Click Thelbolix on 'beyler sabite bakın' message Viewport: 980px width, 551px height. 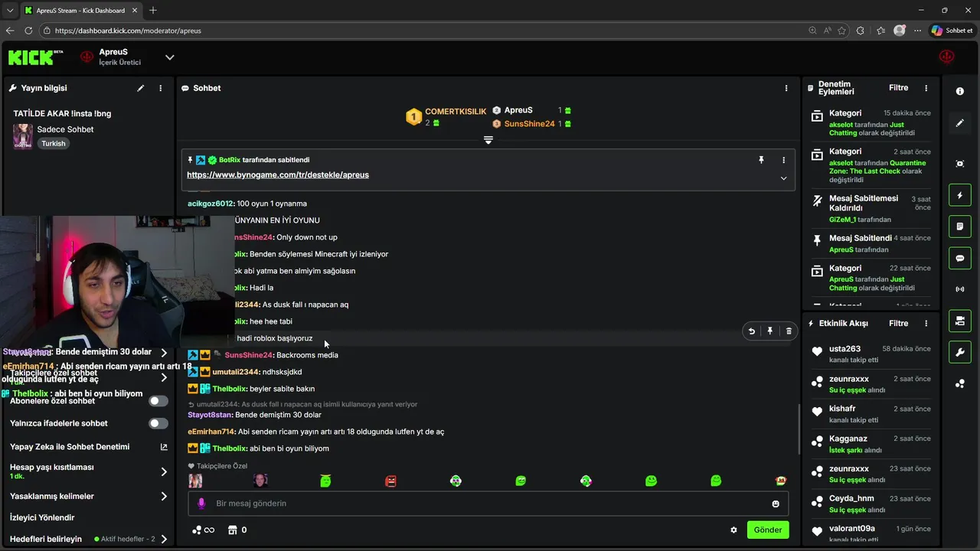pos(230,389)
